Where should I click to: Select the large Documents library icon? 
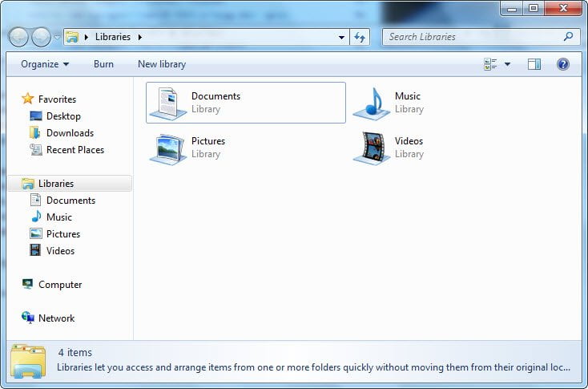tap(167, 103)
